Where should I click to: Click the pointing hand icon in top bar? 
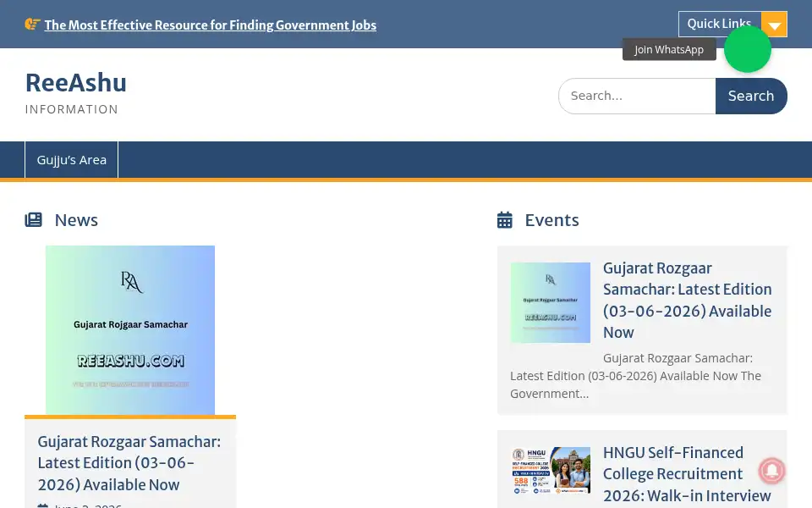click(x=32, y=24)
